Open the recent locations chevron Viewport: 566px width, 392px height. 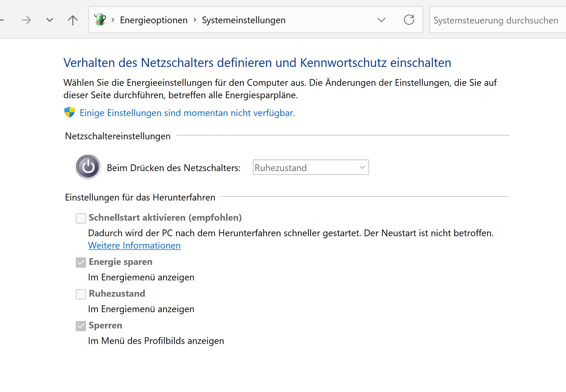pos(50,20)
